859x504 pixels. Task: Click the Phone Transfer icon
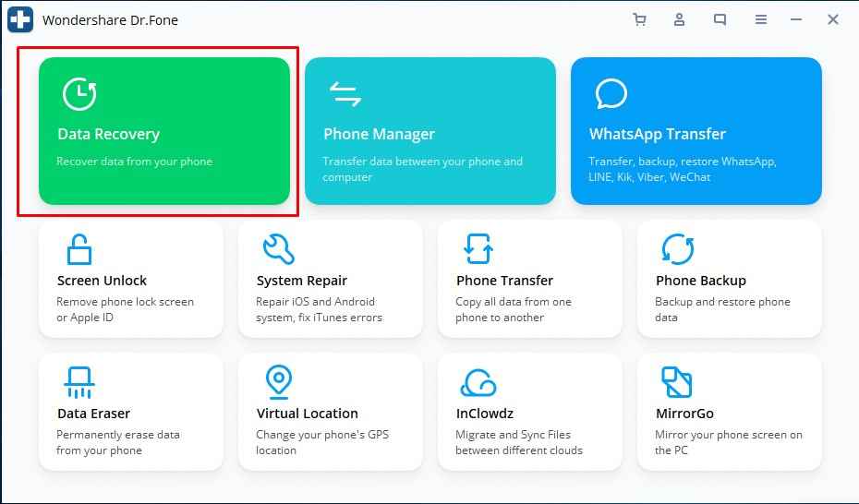point(478,249)
